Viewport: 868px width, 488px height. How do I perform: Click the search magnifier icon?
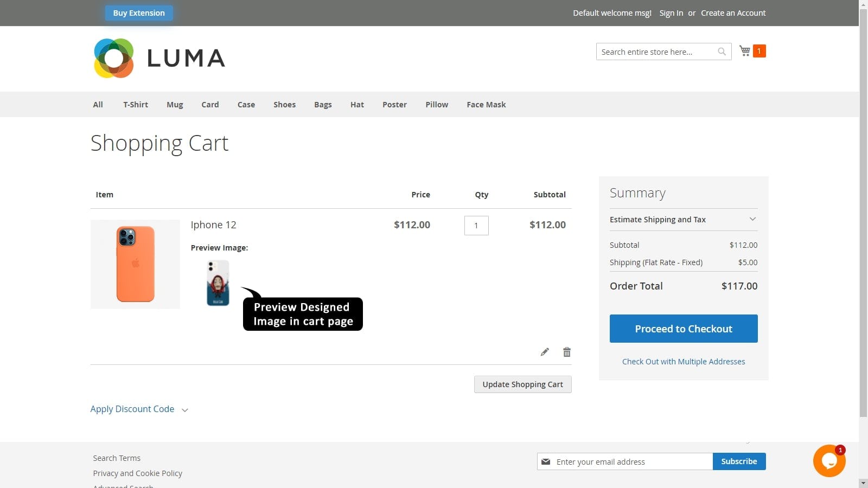click(x=722, y=52)
